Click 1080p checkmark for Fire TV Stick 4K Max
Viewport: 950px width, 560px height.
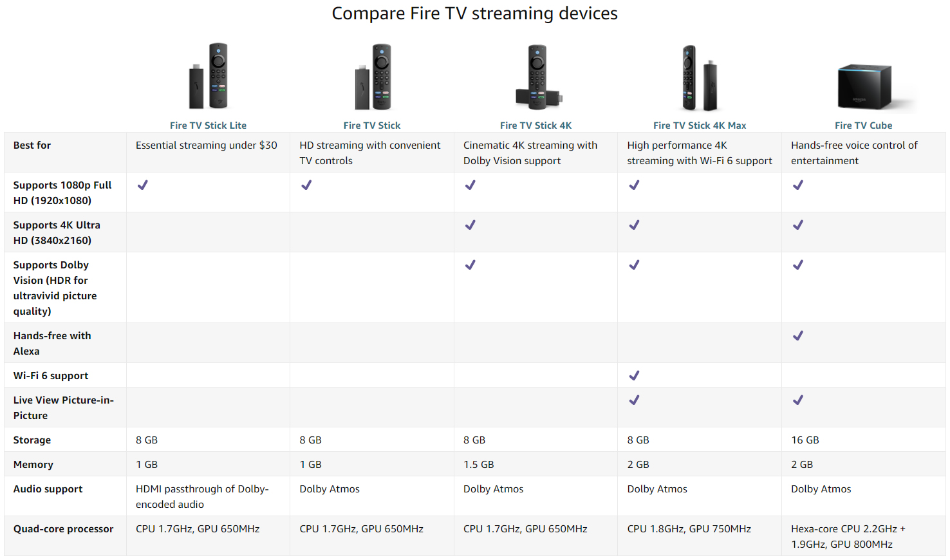tap(634, 185)
